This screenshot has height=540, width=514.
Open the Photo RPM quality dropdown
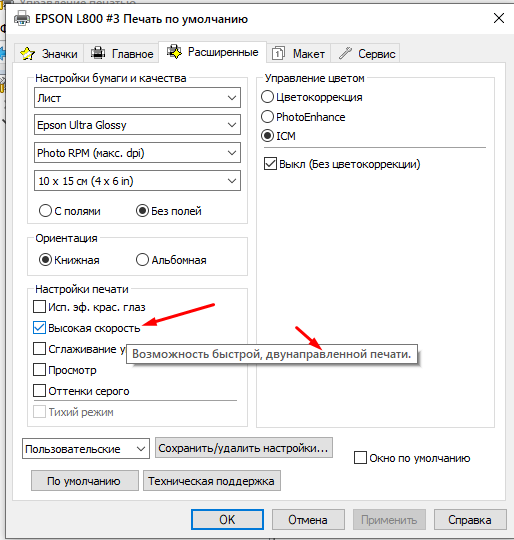click(137, 153)
